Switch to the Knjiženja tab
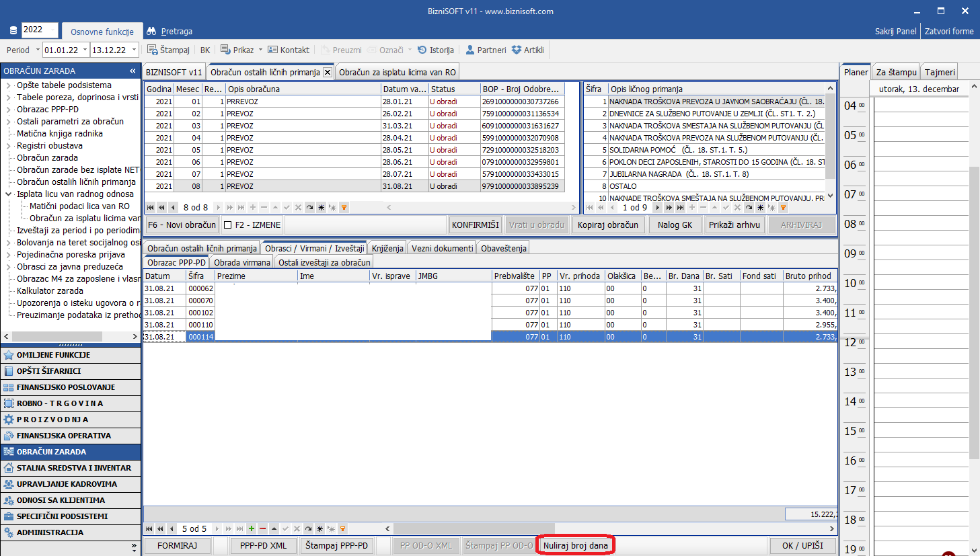The image size is (980, 556). tap(387, 248)
